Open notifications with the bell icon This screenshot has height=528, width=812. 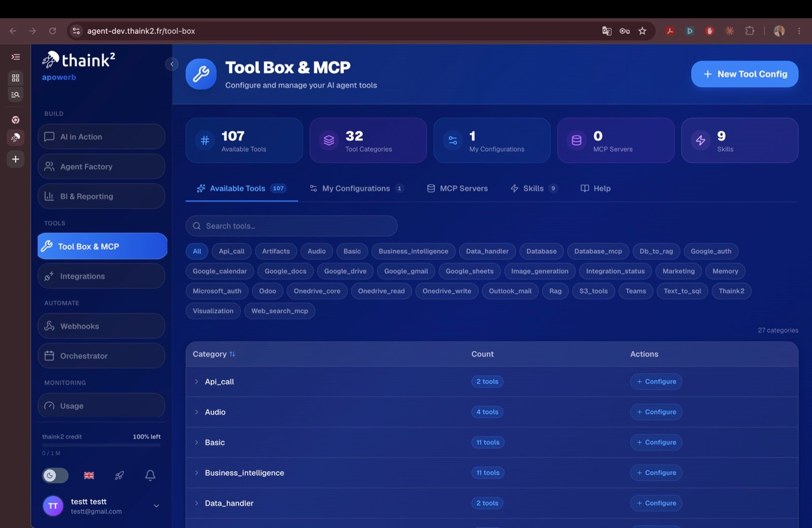click(150, 476)
